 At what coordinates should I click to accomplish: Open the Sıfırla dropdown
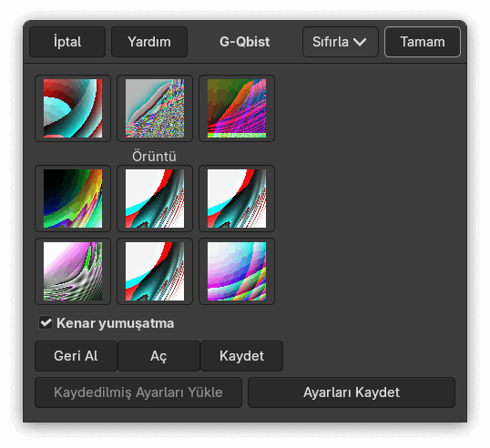pos(341,42)
